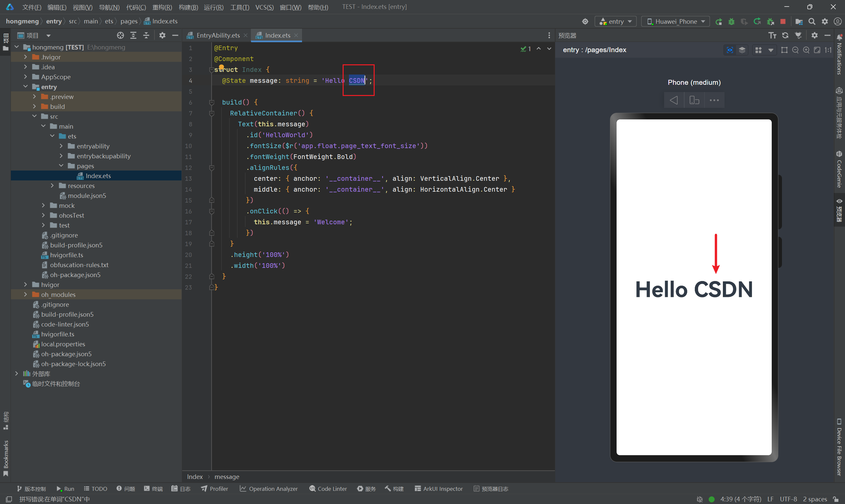Open the Search Everywhere magnifier icon
Image resolution: width=845 pixels, height=504 pixels.
[812, 21]
